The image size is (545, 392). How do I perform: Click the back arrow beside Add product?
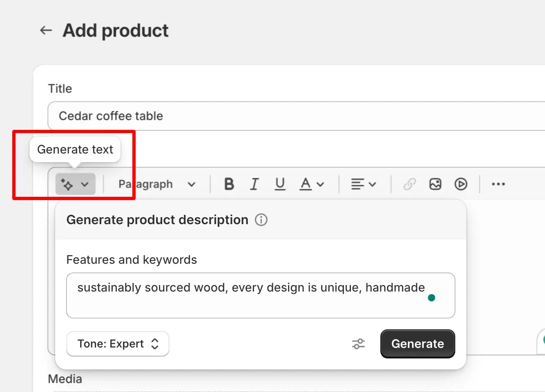(46, 30)
